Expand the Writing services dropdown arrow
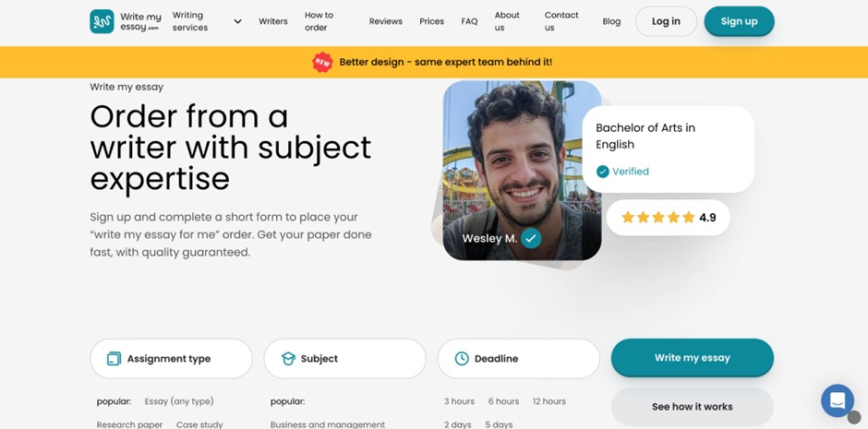Viewport: 868px width, 429px height. pyautogui.click(x=237, y=21)
